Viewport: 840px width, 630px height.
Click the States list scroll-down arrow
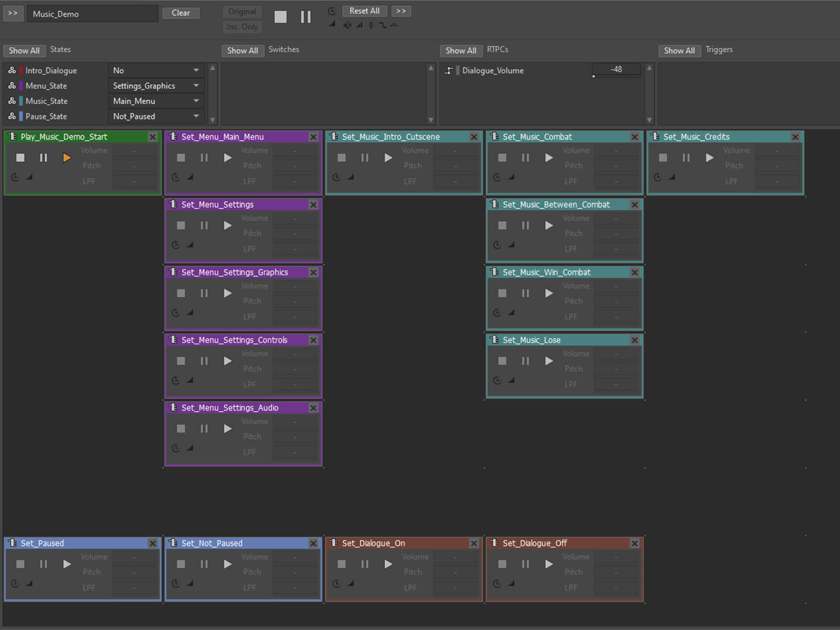pyautogui.click(x=213, y=120)
